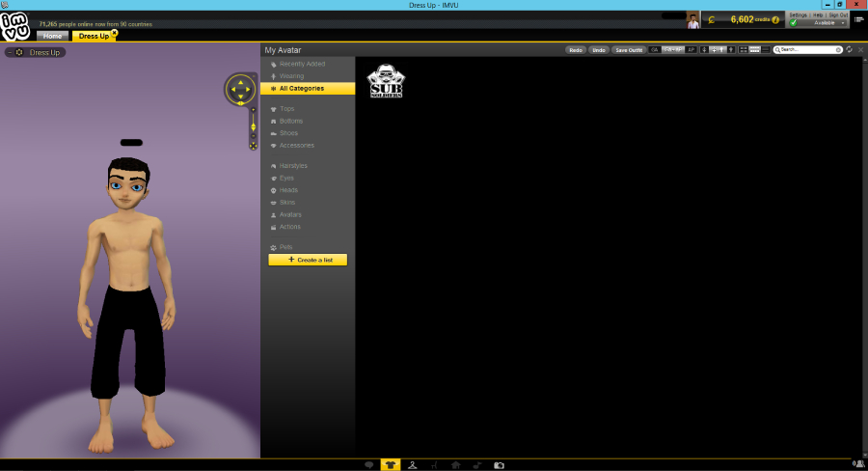This screenshot has width=868, height=471.
Task: Click the refresh inventory icon
Action: pyautogui.click(x=849, y=50)
